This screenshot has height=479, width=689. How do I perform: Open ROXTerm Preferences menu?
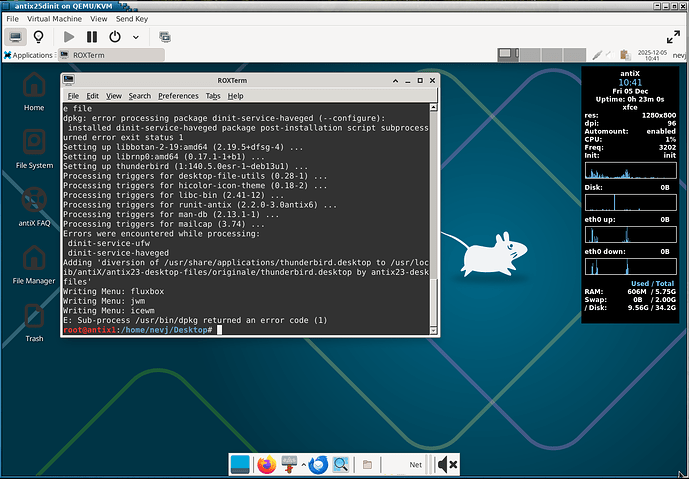178,96
